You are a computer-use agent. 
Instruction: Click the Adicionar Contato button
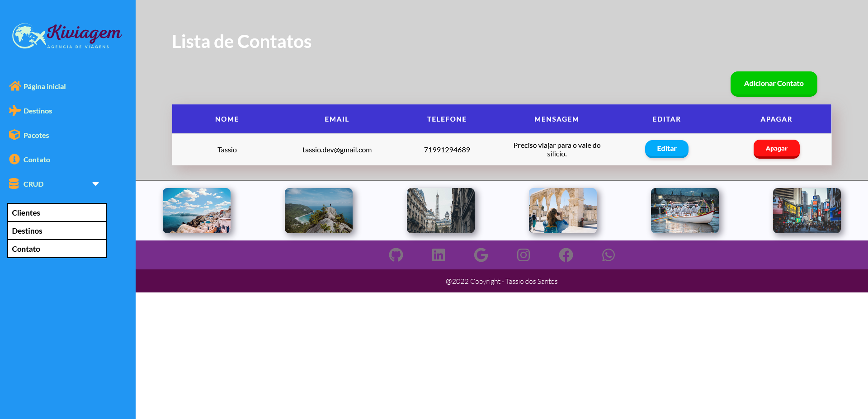click(x=774, y=84)
